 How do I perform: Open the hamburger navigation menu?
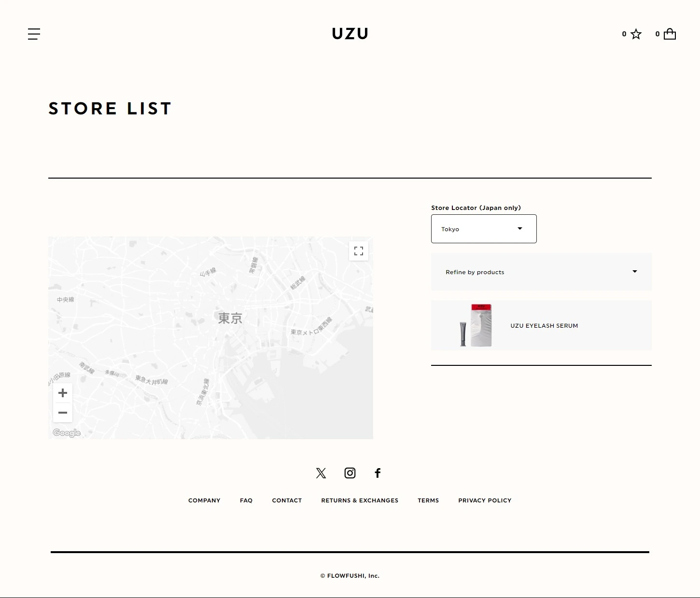34,34
